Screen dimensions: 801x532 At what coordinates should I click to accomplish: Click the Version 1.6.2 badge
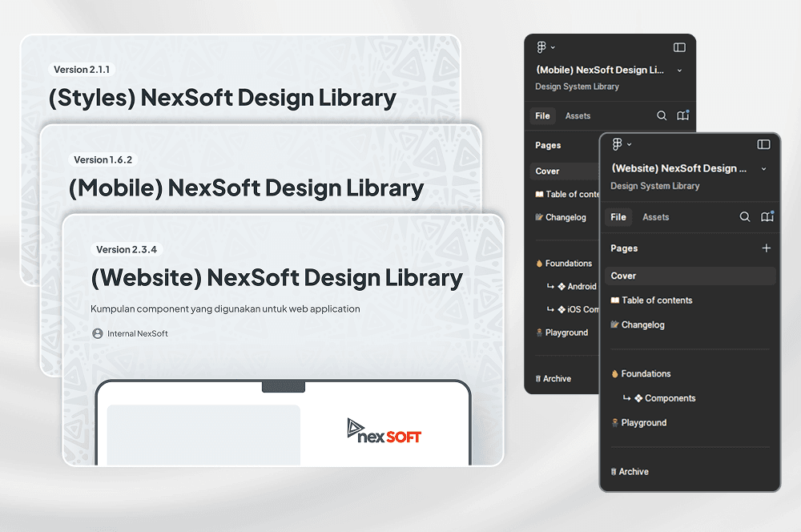(x=103, y=160)
